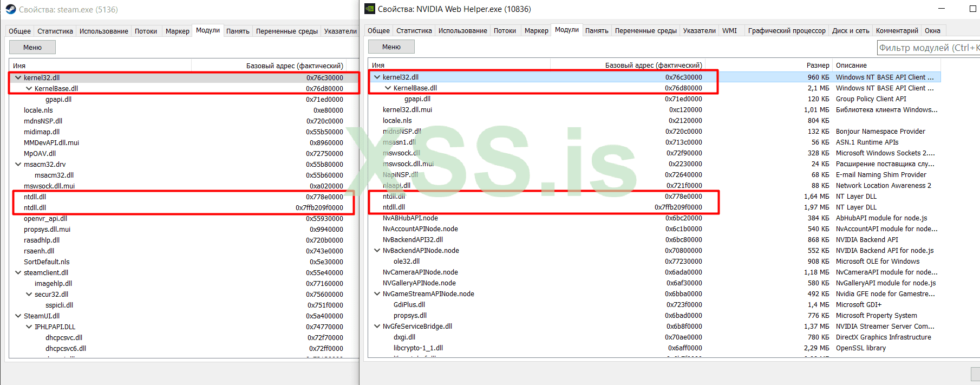Select NapiNSP.dll row
Screen dimensions: 980x385
(654, 174)
